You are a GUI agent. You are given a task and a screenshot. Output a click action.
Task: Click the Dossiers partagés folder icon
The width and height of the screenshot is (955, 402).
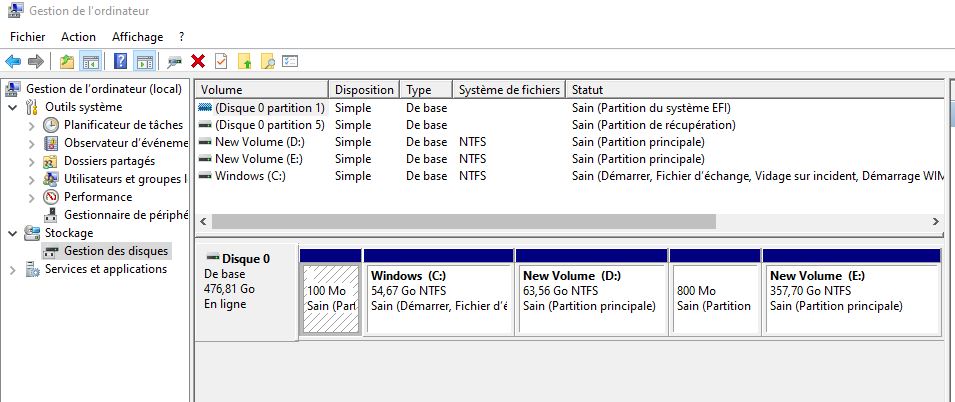click(x=51, y=161)
